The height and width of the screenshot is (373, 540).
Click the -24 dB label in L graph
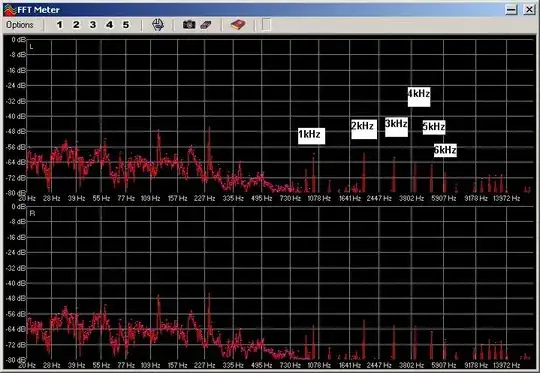16,86
